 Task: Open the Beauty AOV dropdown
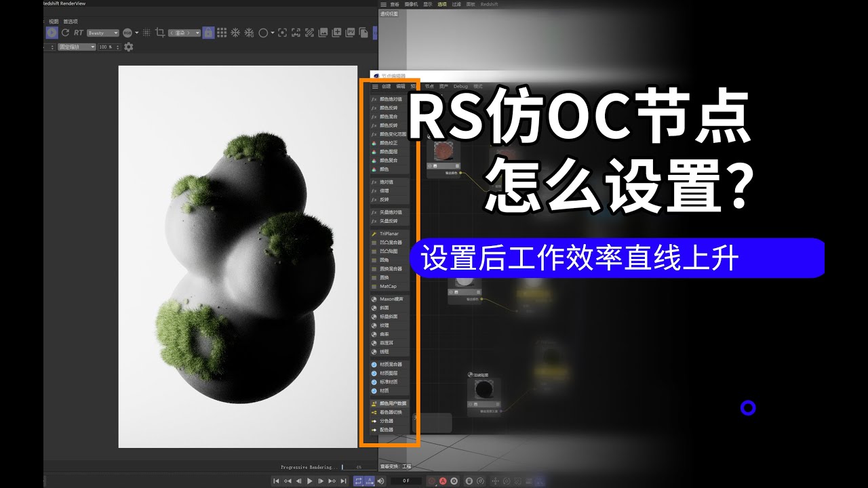click(103, 33)
